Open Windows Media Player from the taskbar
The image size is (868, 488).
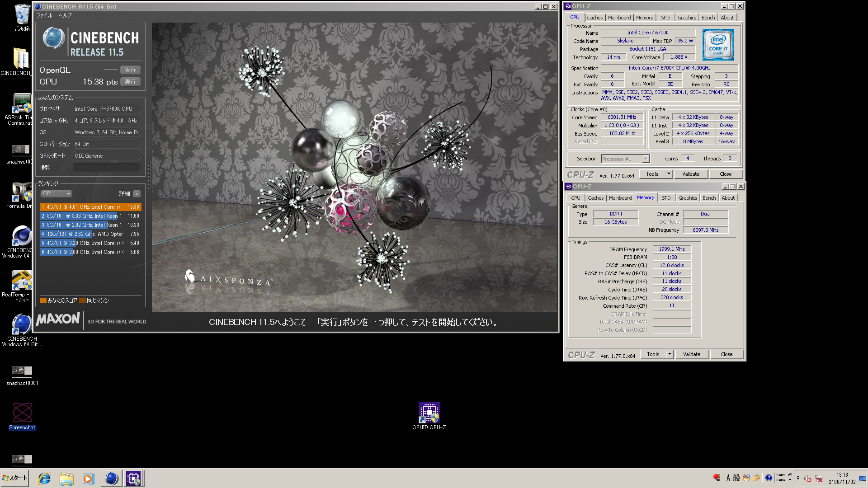coord(88,479)
